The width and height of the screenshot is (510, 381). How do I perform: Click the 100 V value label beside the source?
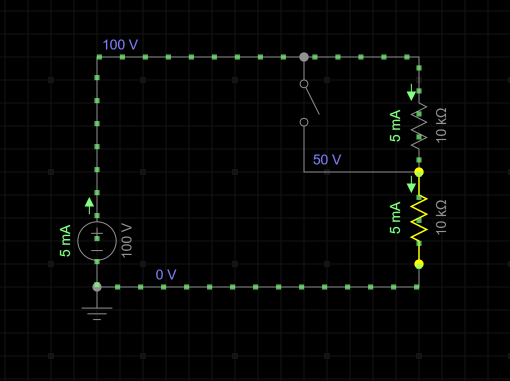pos(127,241)
